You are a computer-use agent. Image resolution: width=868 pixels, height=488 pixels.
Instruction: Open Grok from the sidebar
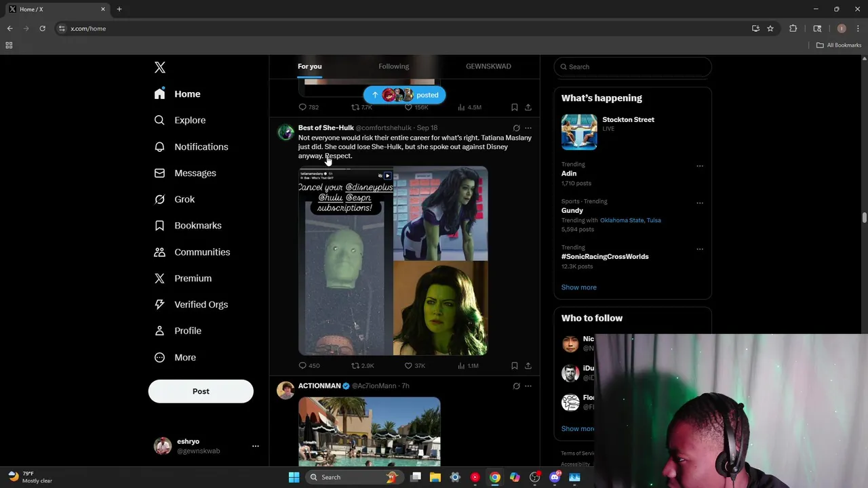pyautogui.click(x=175, y=199)
